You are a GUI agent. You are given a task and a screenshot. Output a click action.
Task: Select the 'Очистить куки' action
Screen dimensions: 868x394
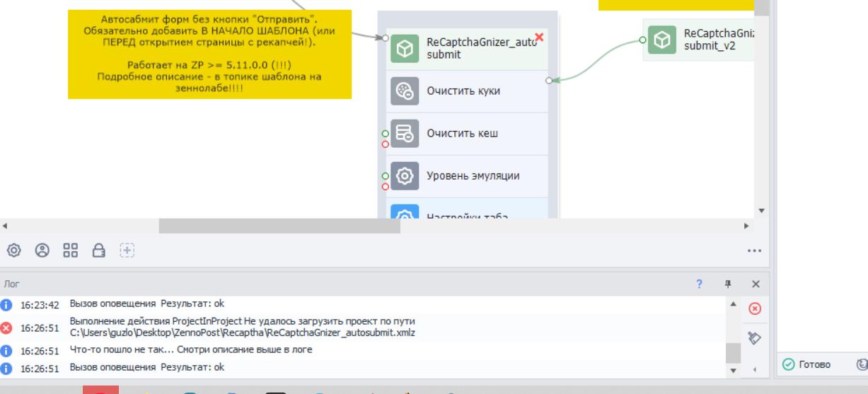468,91
